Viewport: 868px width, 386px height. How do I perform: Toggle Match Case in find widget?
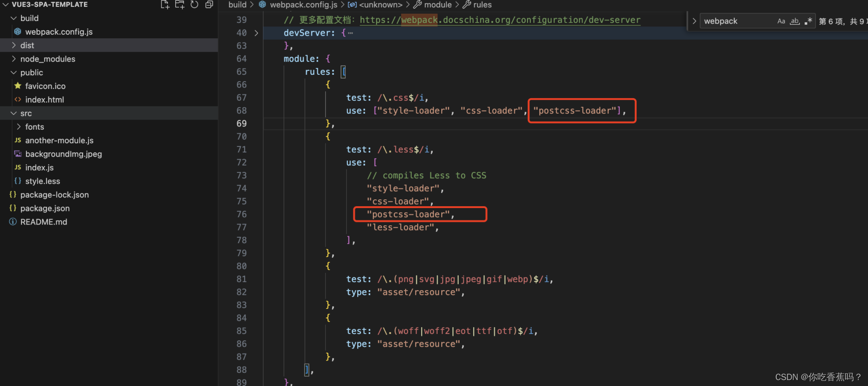(781, 21)
